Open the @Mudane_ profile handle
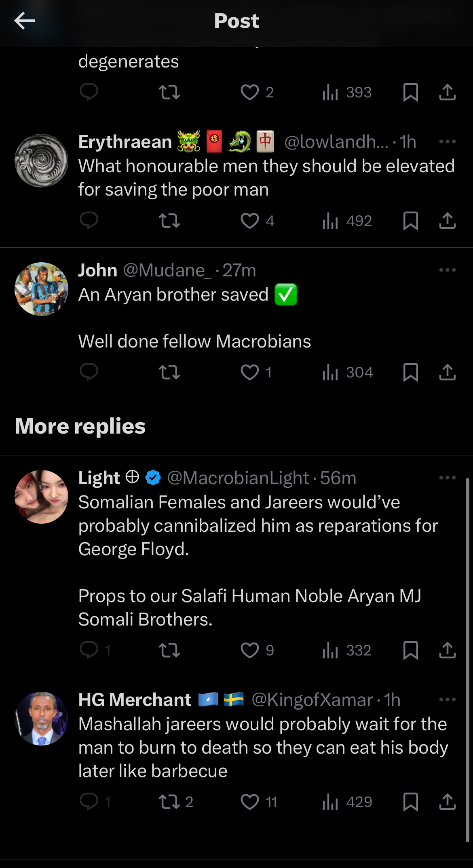 click(x=167, y=270)
